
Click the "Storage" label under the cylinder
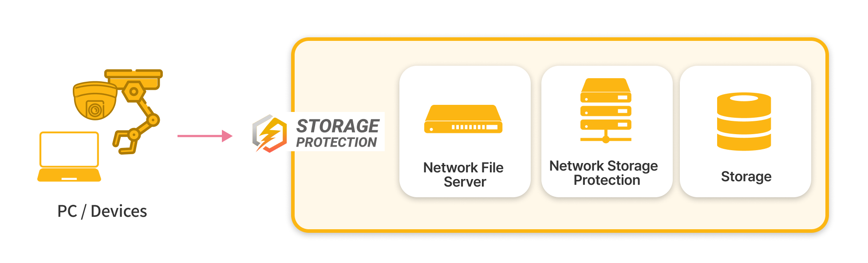746,176
